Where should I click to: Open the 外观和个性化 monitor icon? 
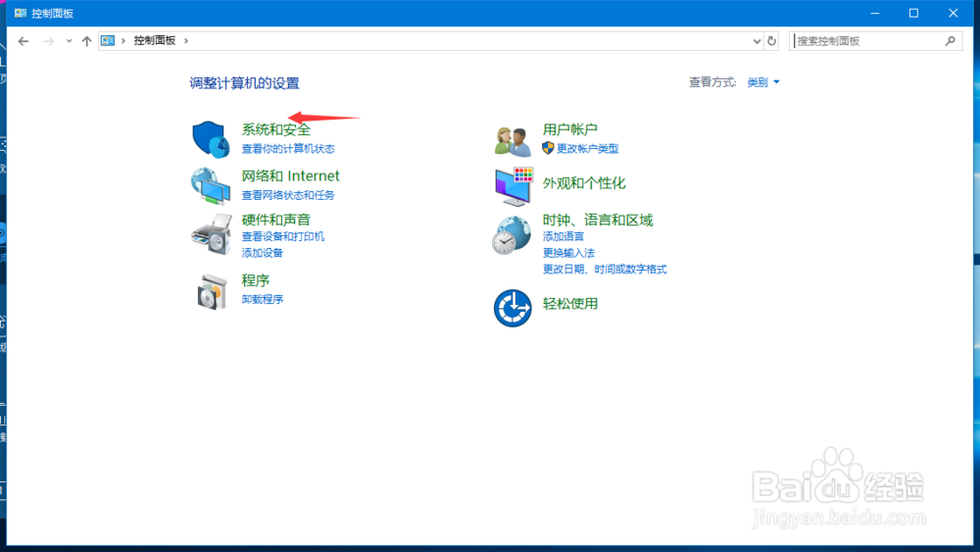[x=514, y=186]
